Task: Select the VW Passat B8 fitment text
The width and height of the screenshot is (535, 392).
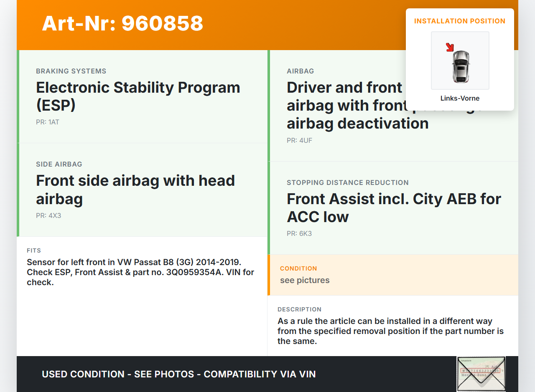Action: 140,272
